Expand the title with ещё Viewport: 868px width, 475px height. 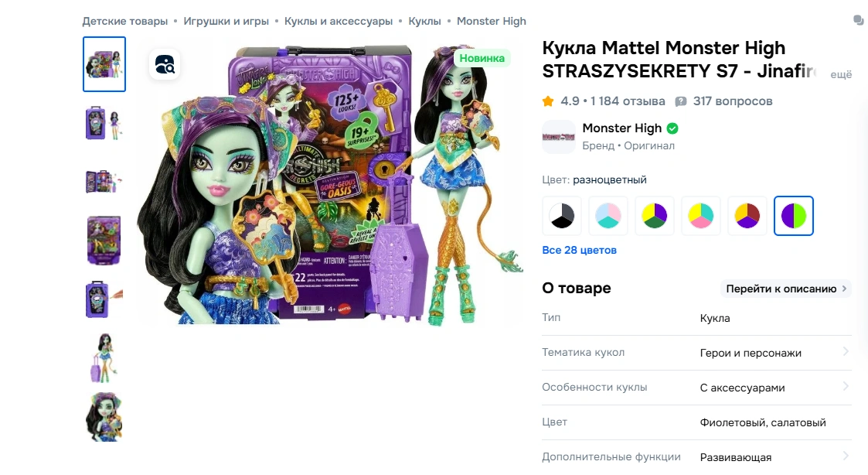(x=841, y=74)
